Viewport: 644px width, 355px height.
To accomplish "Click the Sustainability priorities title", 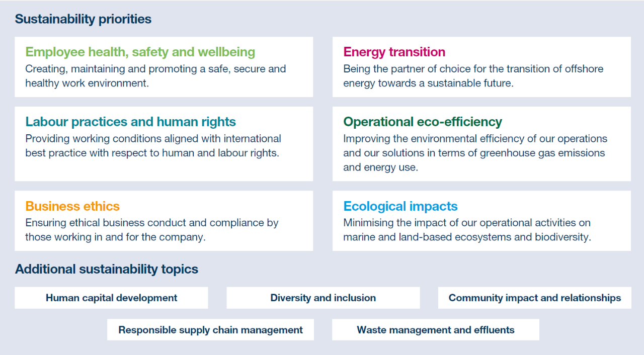I will (x=83, y=19).
